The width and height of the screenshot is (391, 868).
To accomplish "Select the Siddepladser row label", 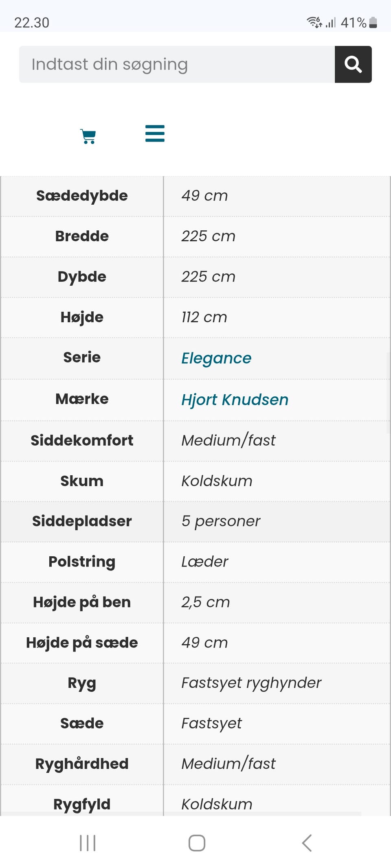I will [82, 521].
